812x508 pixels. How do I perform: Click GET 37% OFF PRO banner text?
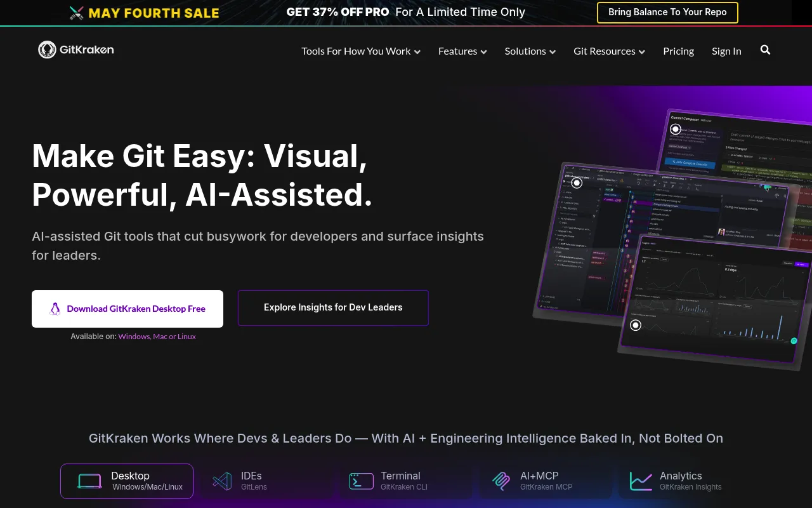pos(337,12)
